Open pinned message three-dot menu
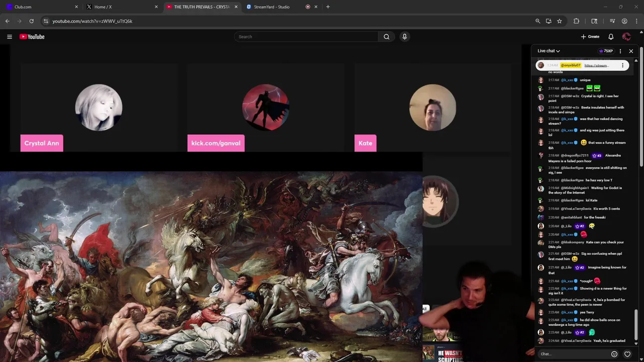The height and width of the screenshot is (362, 644). click(622, 65)
